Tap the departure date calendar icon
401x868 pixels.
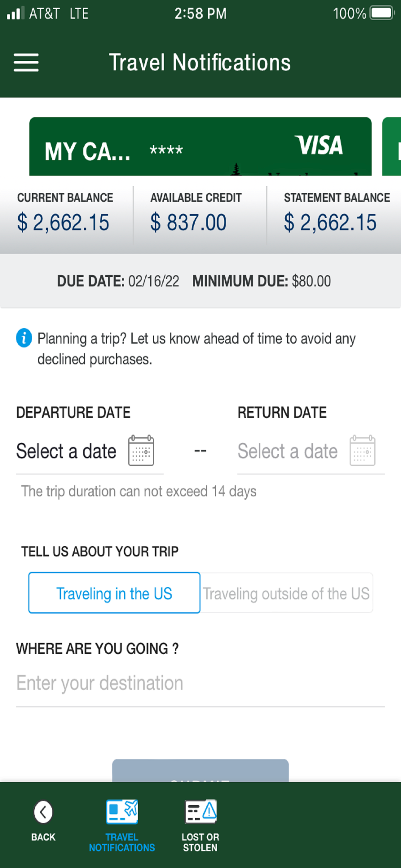pyautogui.click(x=141, y=450)
